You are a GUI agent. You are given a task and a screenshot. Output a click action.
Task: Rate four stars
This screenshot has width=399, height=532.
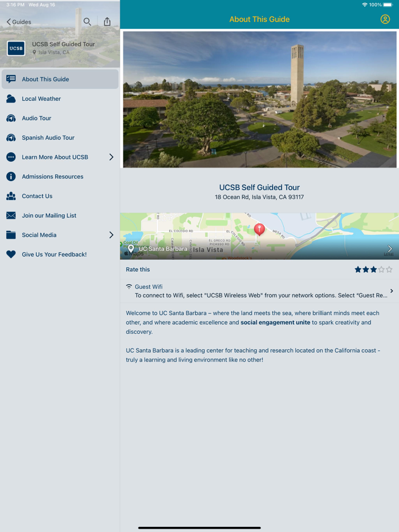(x=381, y=269)
